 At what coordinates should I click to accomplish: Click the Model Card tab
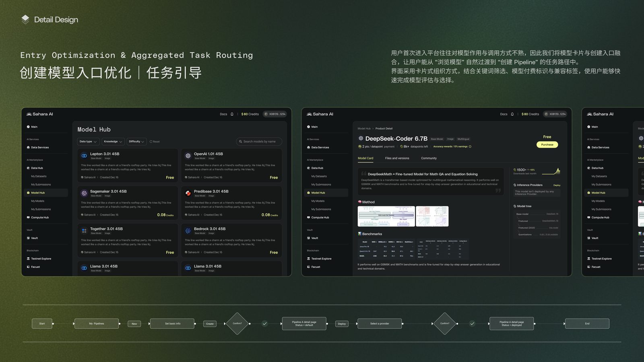pos(365,158)
